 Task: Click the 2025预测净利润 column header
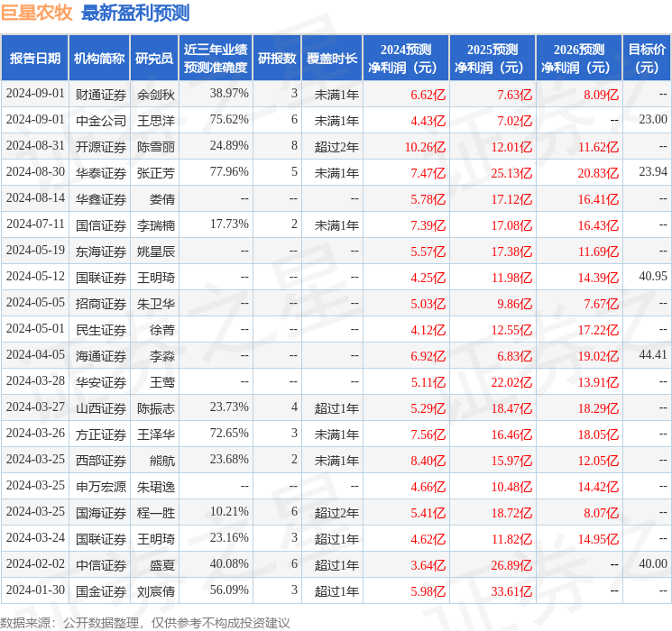(492, 59)
